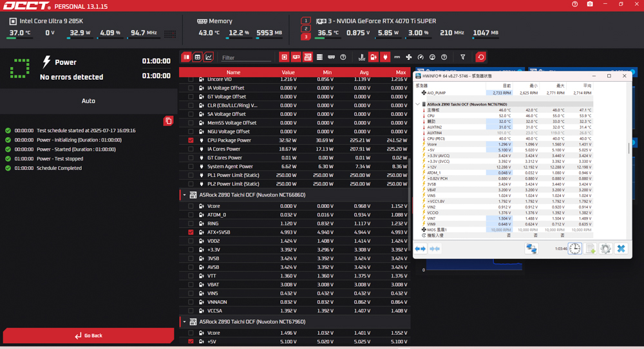644x349 pixels.
Task: Select the +12V row in HWiNFO
Action: [x=504, y=167]
